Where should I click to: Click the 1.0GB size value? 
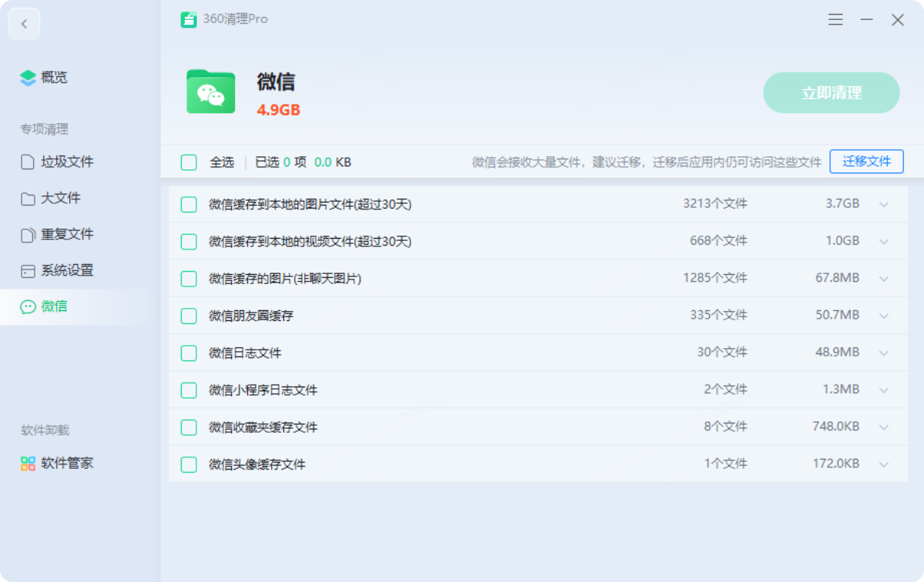point(842,241)
